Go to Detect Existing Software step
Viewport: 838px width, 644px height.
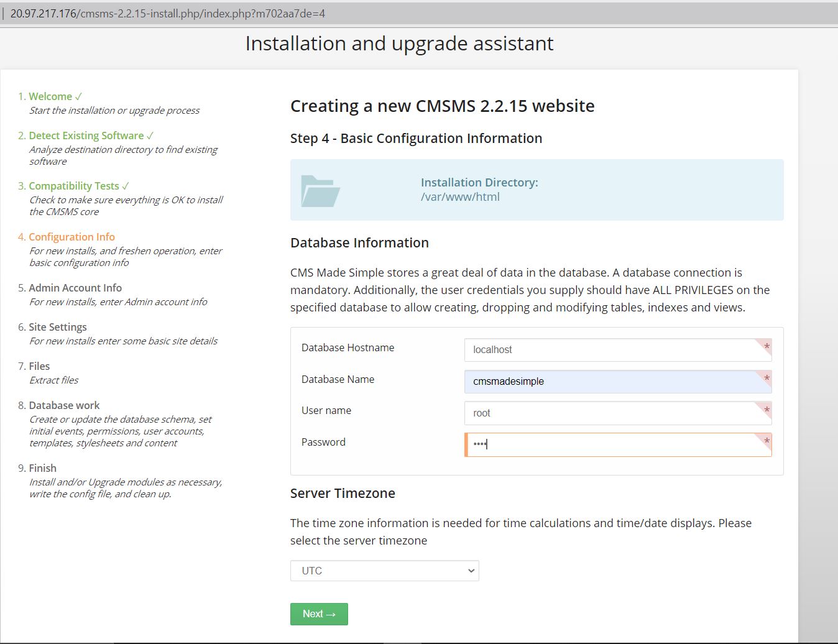click(86, 136)
